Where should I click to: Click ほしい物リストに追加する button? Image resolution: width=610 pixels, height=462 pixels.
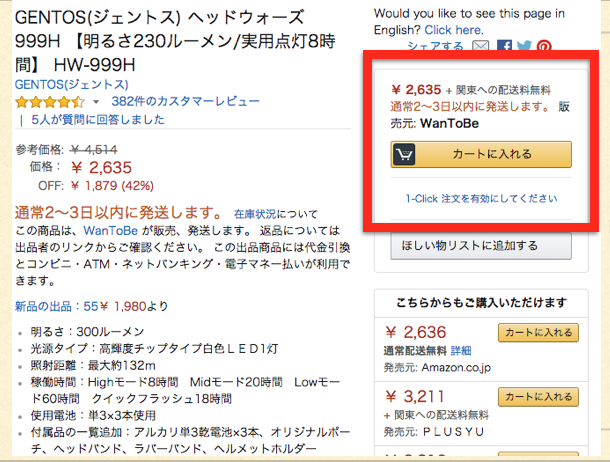tap(481, 246)
